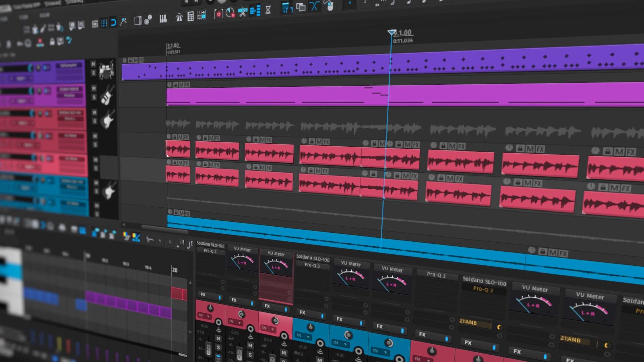Select the scissors split tool icon

tap(242, 12)
